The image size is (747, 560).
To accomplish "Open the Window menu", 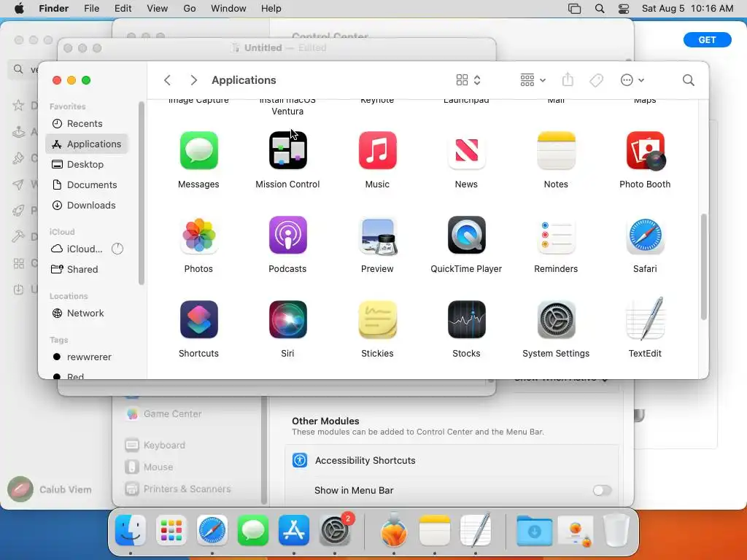I will pos(228,9).
